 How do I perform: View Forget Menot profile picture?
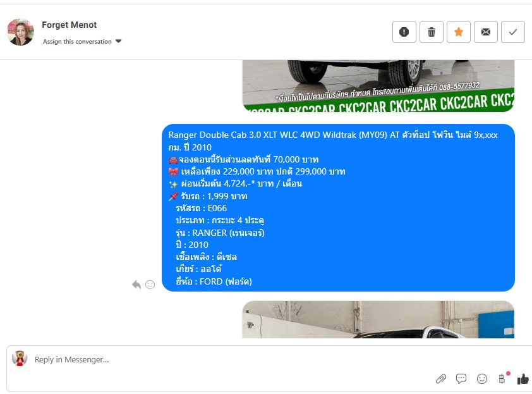[20, 32]
